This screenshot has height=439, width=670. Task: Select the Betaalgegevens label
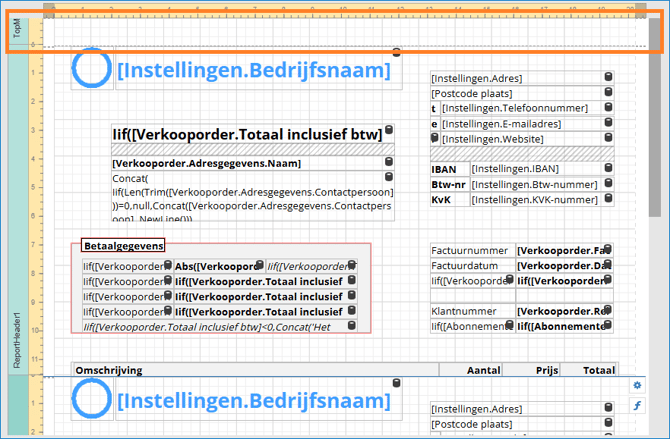pos(124,245)
